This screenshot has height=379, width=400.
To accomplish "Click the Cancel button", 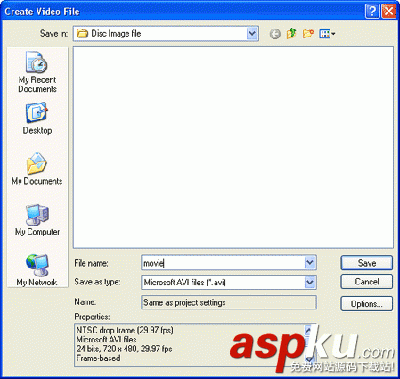I will pyautogui.click(x=367, y=282).
